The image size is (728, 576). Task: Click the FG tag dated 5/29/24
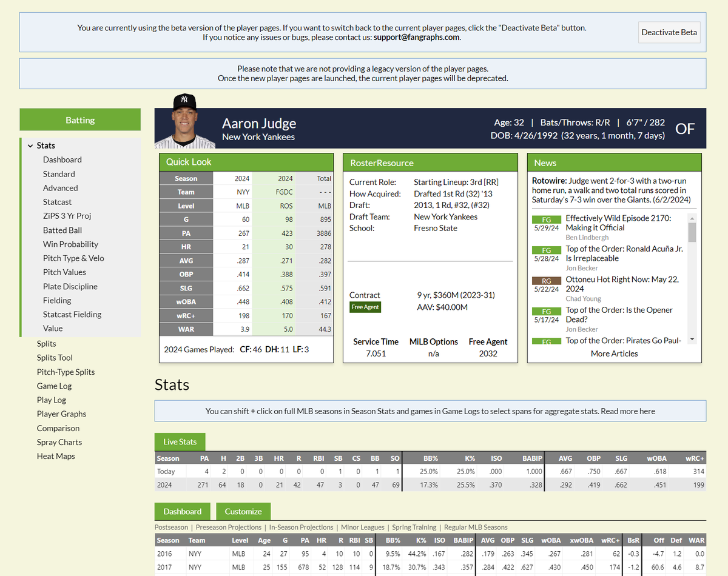coord(547,219)
